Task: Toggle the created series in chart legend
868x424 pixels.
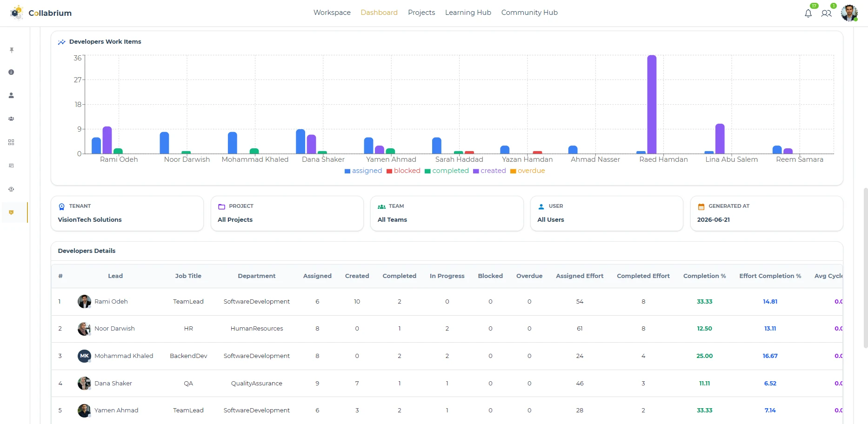Action: (x=489, y=171)
